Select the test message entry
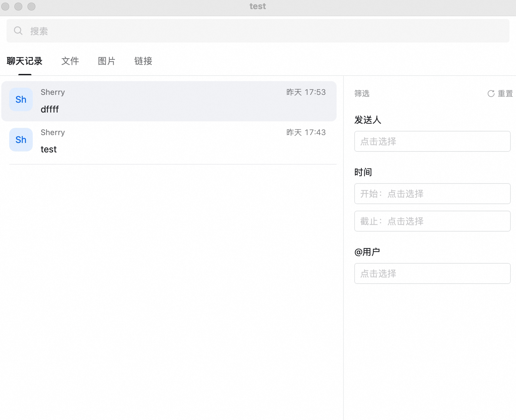Screen dimensions: 516x420 click(x=169, y=141)
